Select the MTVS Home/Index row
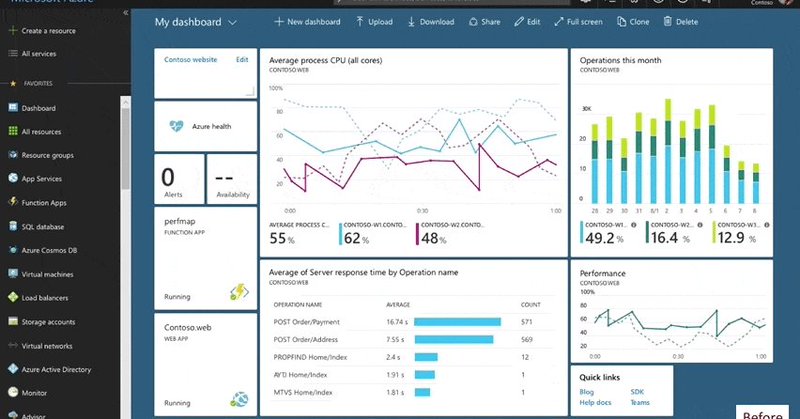This screenshot has height=419, width=800. coord(412,392)
